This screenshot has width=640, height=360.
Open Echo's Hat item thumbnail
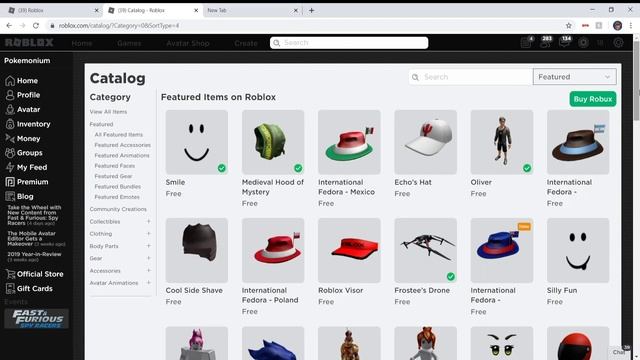click(425, 142)
